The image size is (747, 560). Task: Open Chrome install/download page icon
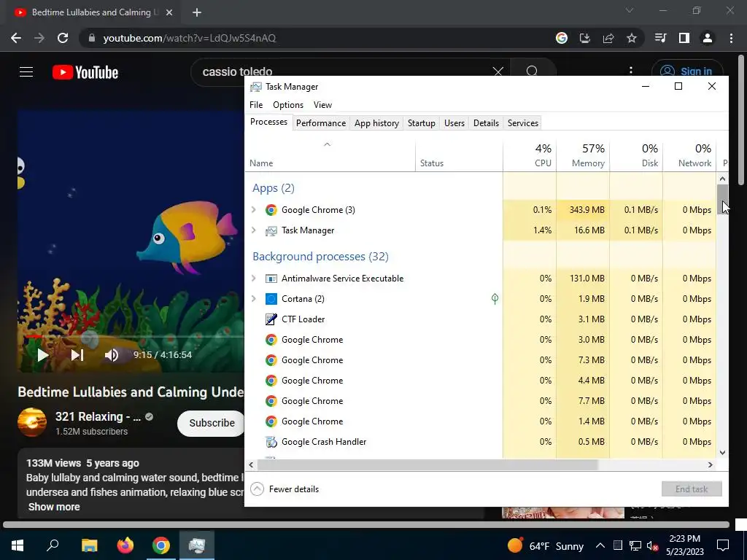point(585,38)
